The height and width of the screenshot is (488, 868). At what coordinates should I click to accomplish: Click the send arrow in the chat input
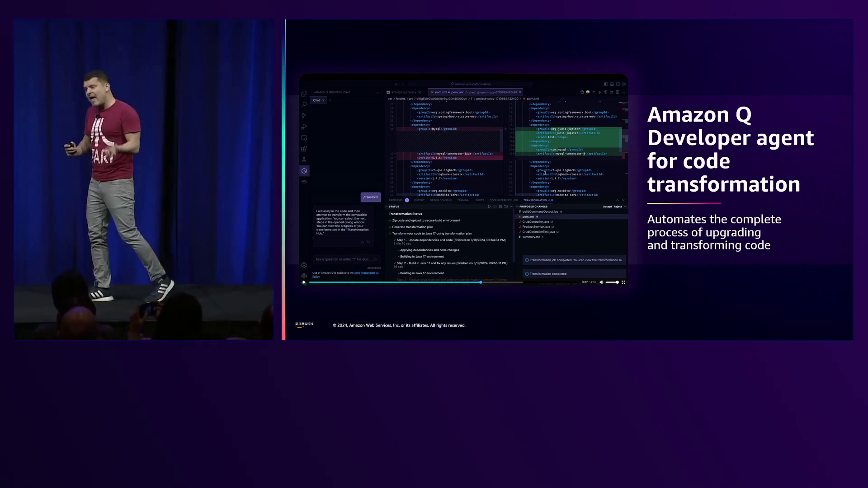[x=375, y=259]
